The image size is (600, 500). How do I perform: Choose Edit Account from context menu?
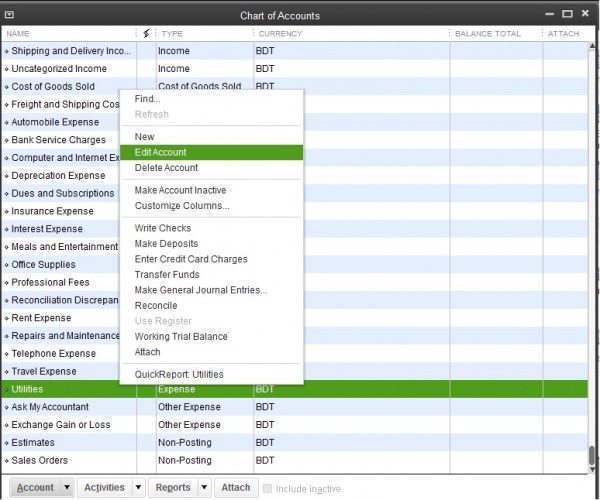160,152
